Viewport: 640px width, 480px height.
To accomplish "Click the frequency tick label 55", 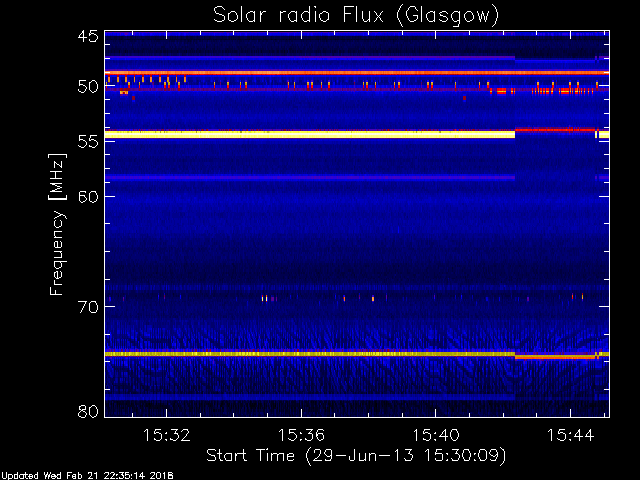I will coord(88,142).
